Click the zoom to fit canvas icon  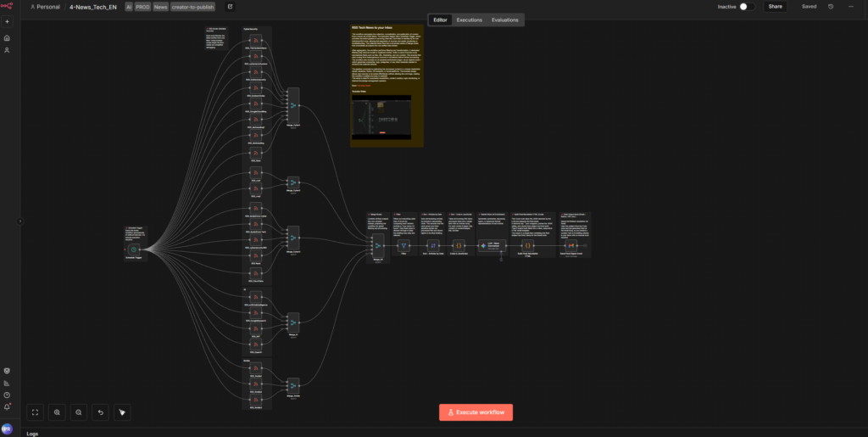(36, 412)
